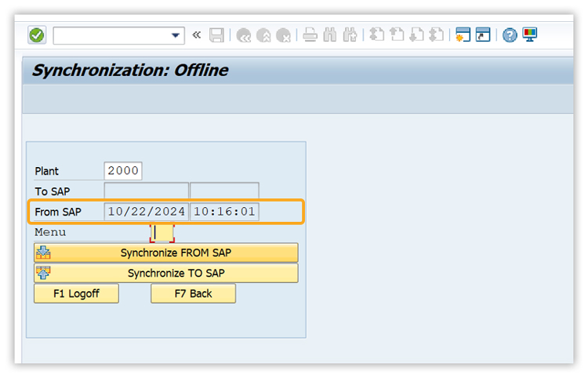Viewport: 588px width, 378px height.
Task: Click the First Page icon
Action: (x=377, y=35)
